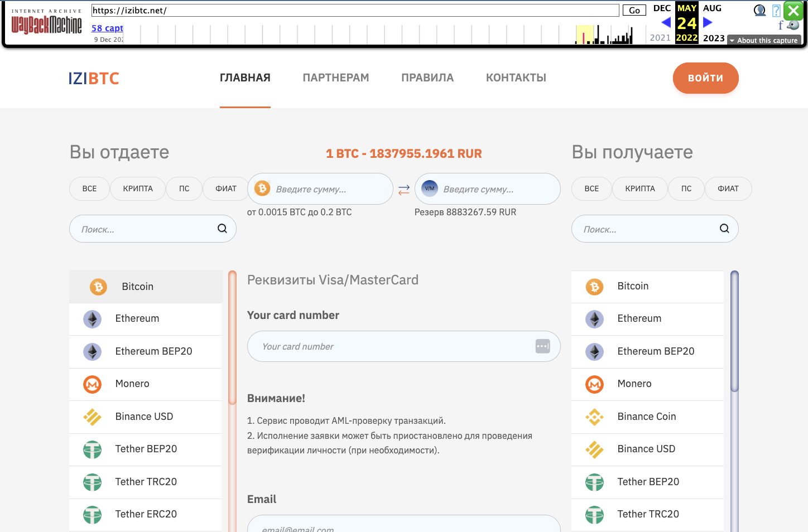808x532 pixels.
Task: Focus the right Поиск search field
Action: [655, 229]
